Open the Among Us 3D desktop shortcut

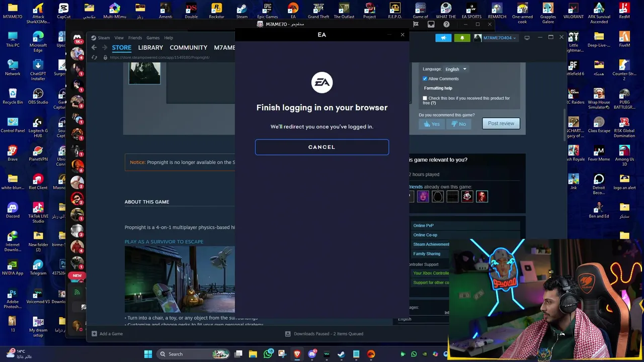point(624,155)
